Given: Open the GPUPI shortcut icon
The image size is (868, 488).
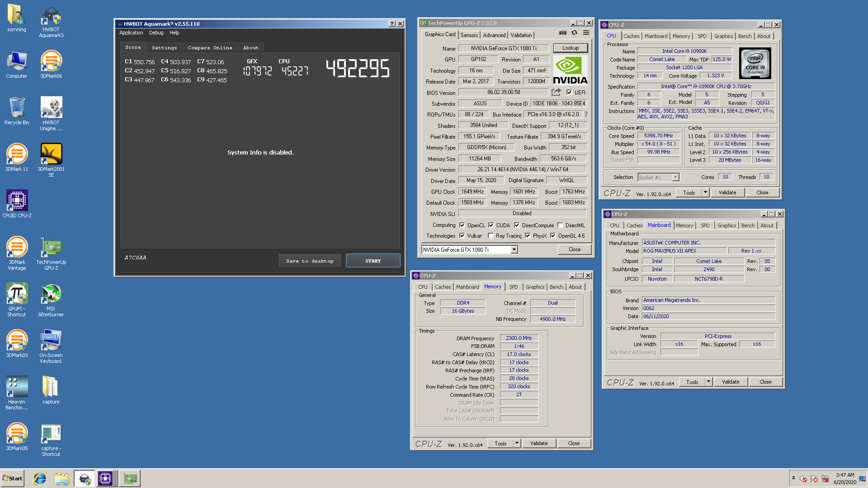Looking at the screenshot, I should pos(17,300).
